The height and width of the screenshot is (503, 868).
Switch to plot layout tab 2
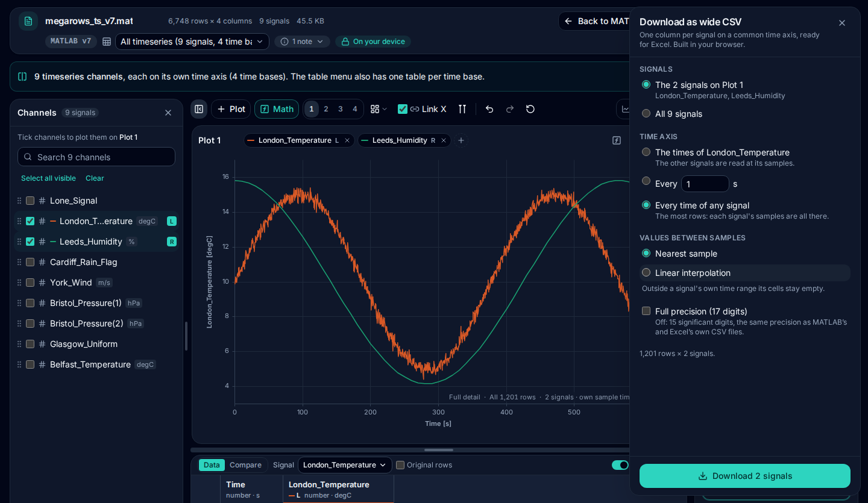[x=326, y=109]
